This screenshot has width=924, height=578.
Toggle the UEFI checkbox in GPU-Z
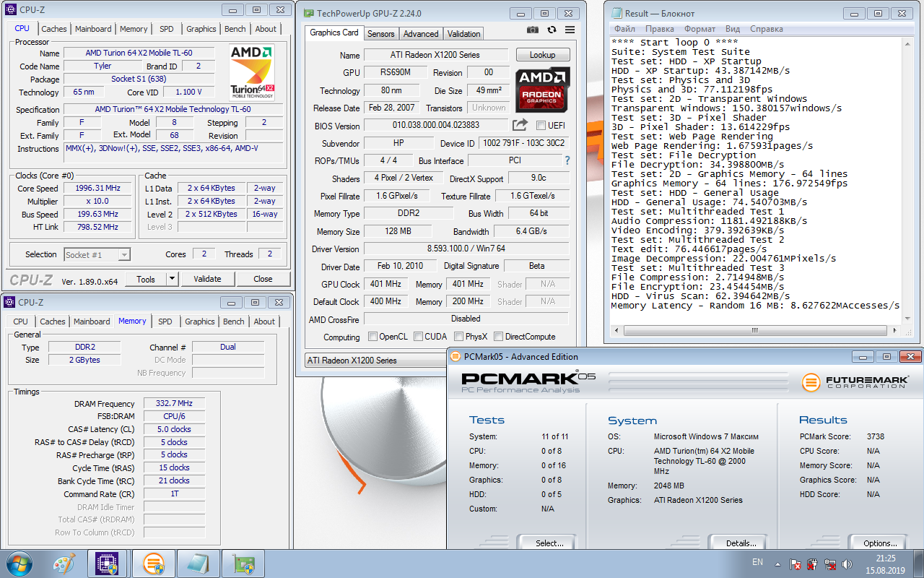pos(540,126)
